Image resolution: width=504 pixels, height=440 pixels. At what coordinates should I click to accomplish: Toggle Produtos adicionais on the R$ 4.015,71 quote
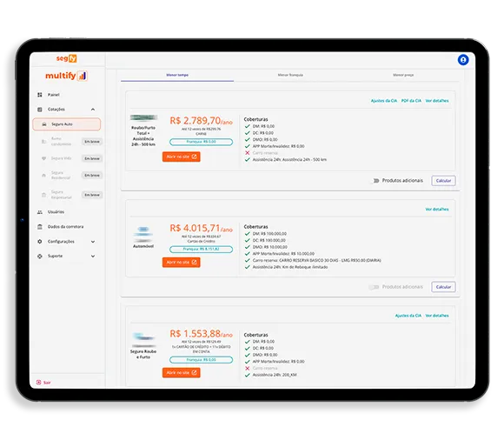(374, 287)
